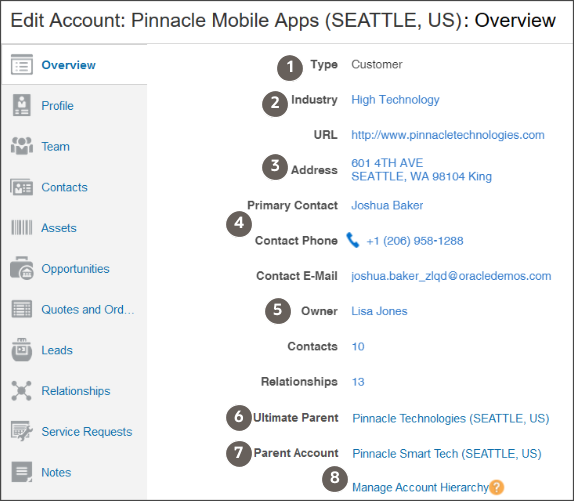Click the orange help icon near hierarchy

(496, 487)
